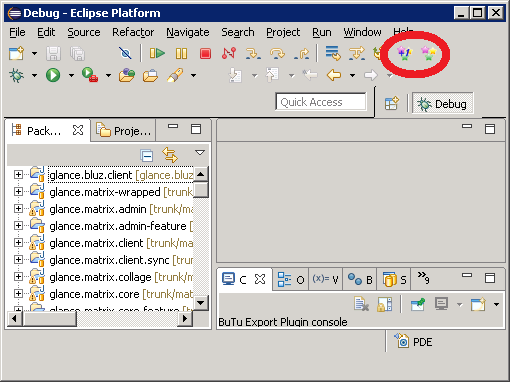This screenshot has width=510, height=382.
Task: Open the Package Explorer view menu triangle
Action: click(x=200, y=153)
